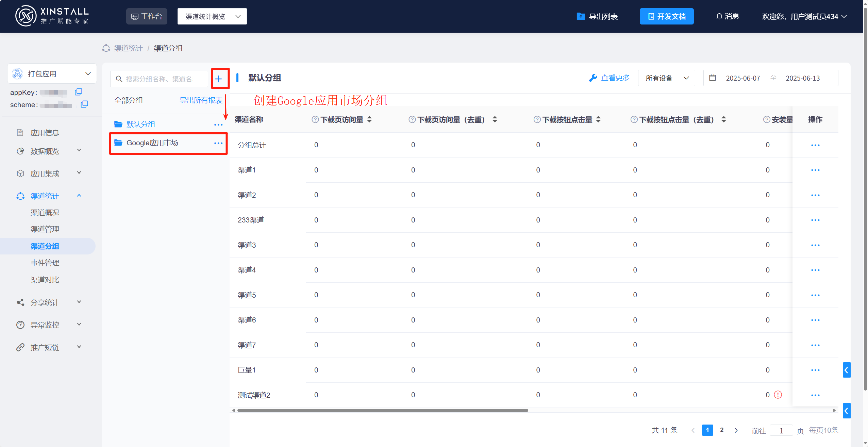Show help tooltip for 下载按钮点击量（去重）
Image resolution: width=868 pixels, height=447 pixels.
click(x=634, y=119)
